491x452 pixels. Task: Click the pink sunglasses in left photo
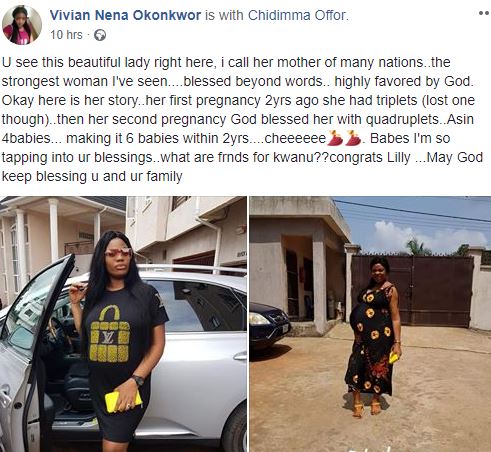click(118, 252)
